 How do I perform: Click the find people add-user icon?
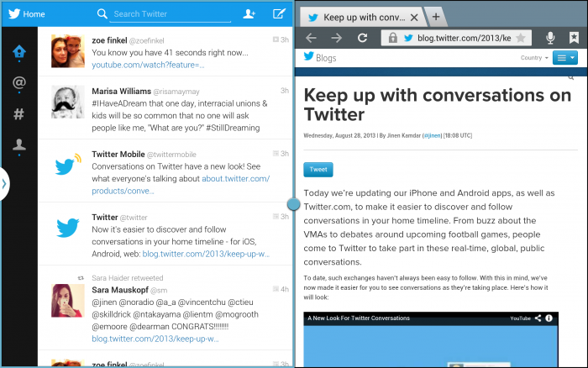(249, 13)
